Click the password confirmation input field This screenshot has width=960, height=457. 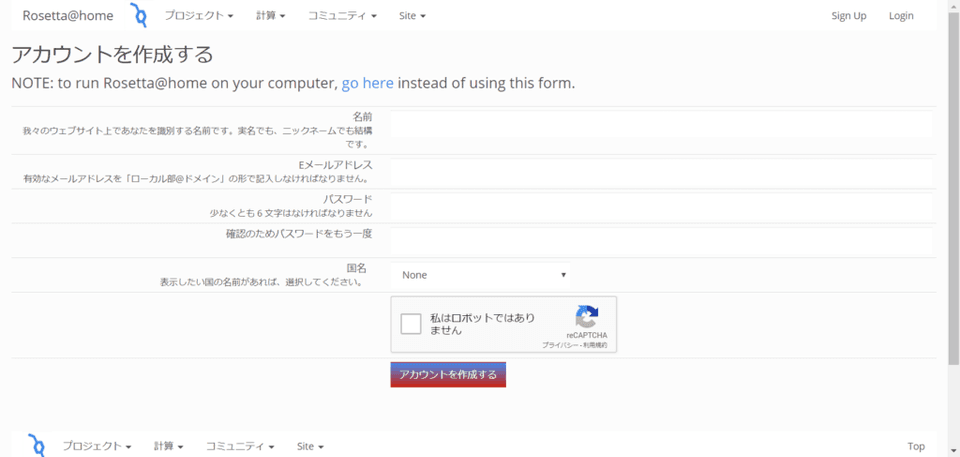tap(661, 241)
